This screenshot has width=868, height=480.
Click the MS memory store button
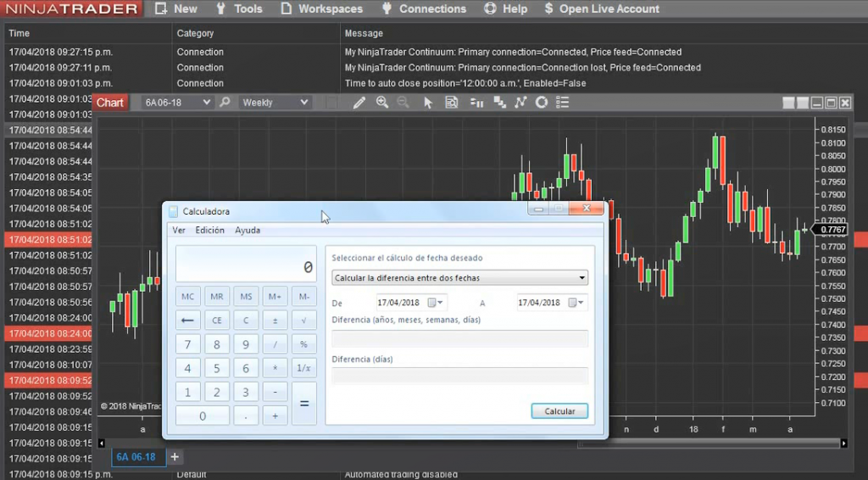click(x=246, y=297)
